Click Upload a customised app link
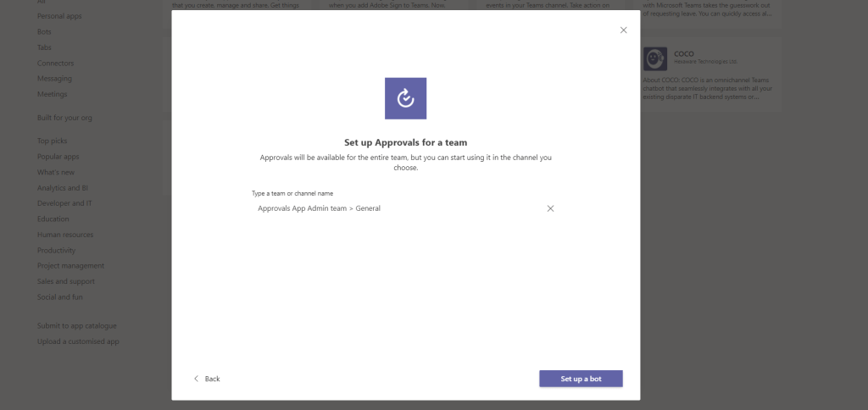The height and width of the screenshot is (410, 868). (x=78, y=341)
